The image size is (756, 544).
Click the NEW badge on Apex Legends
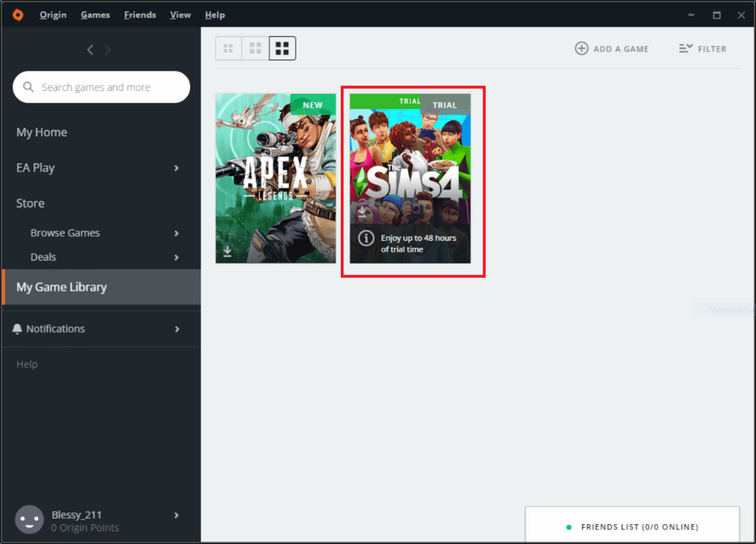point(313,105)
